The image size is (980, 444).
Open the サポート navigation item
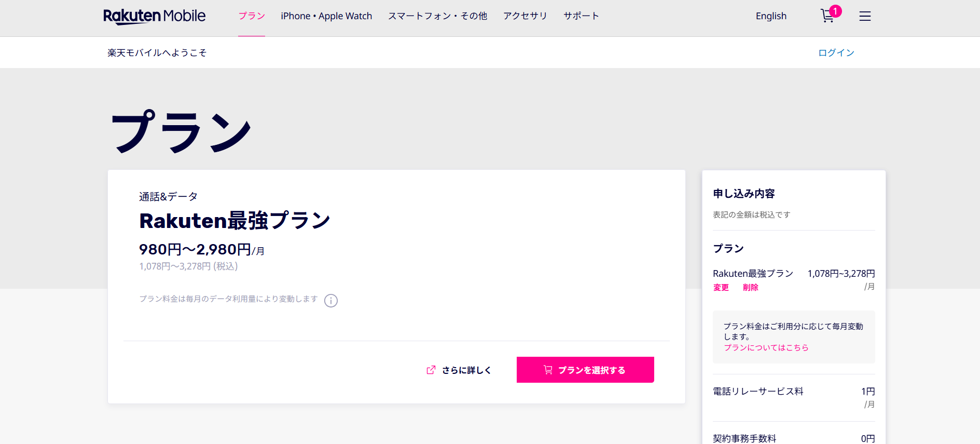point(581,16)
